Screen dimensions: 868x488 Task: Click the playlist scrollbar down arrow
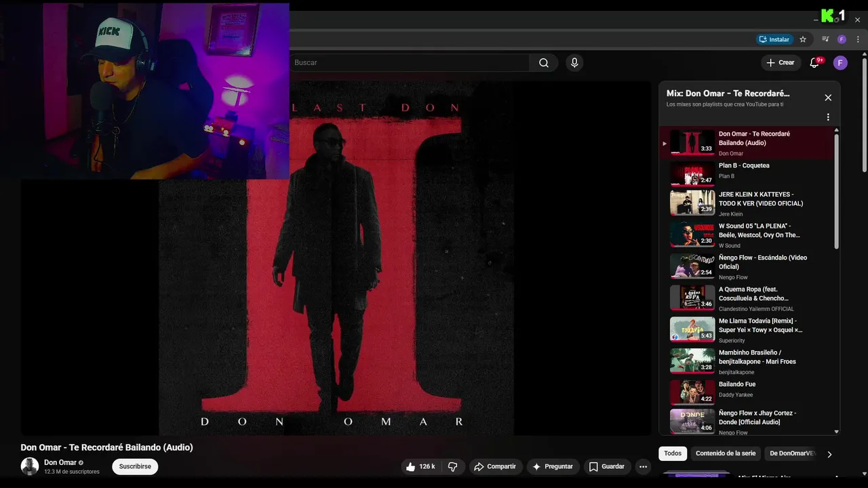pyautogui.click(x=836, y=432)
